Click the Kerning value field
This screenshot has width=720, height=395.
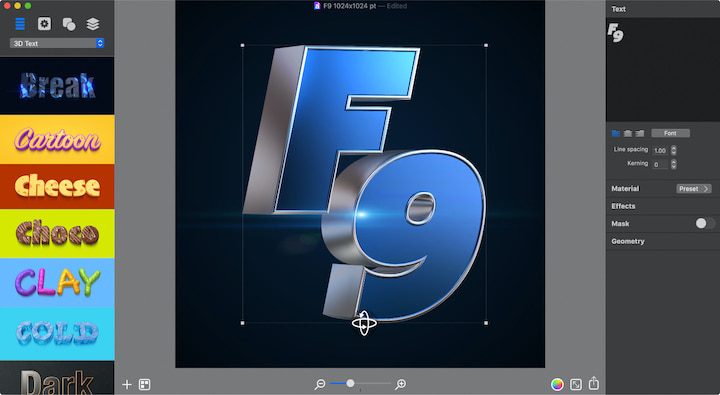point(660,164)
